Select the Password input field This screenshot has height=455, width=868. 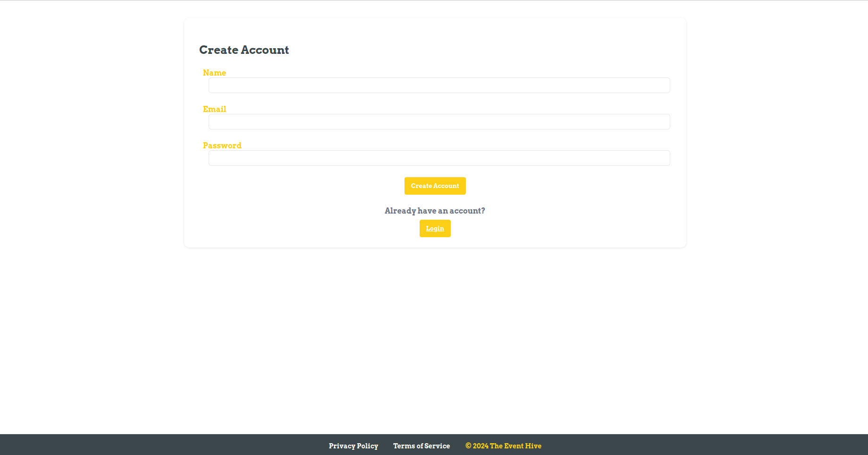439,158
